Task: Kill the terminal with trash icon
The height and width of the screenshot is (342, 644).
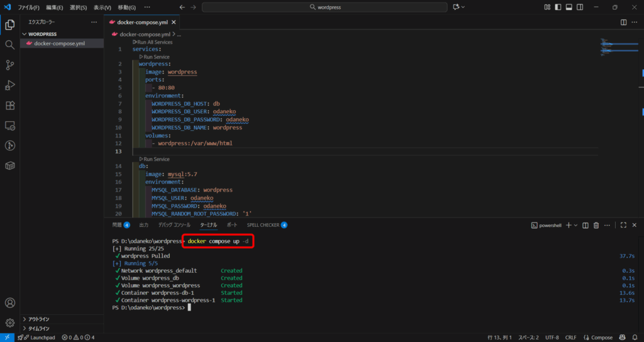Action: [x=596, y=225]
